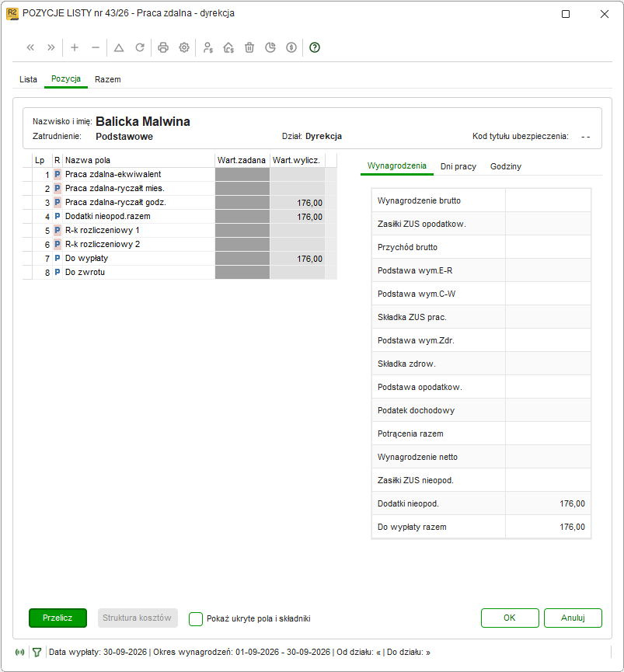Viewport: 624px width, 672px height.
Task: Select the Pozycja tab
Action: point(66,79)
